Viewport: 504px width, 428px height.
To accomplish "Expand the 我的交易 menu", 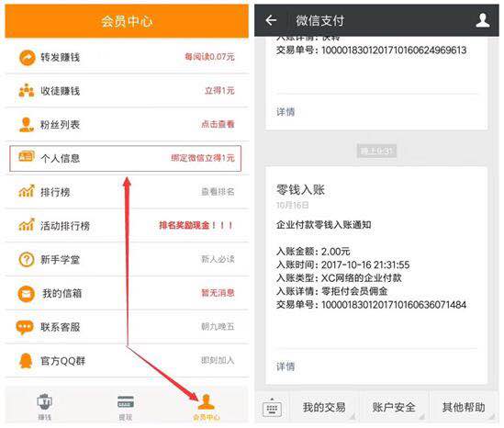I will tap(324, 408).
